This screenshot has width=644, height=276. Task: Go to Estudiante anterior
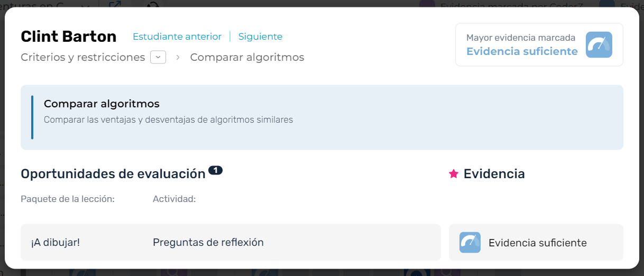click(x=177, y=36)
